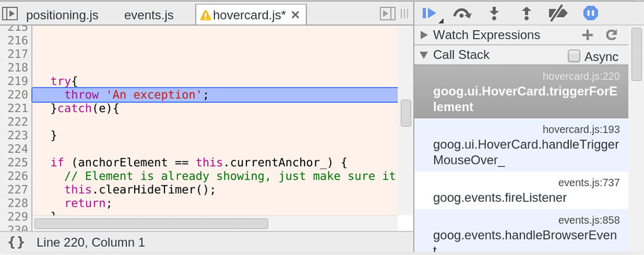
Task: Deactivate all breakpoints
Action: (x=557, y=13)
